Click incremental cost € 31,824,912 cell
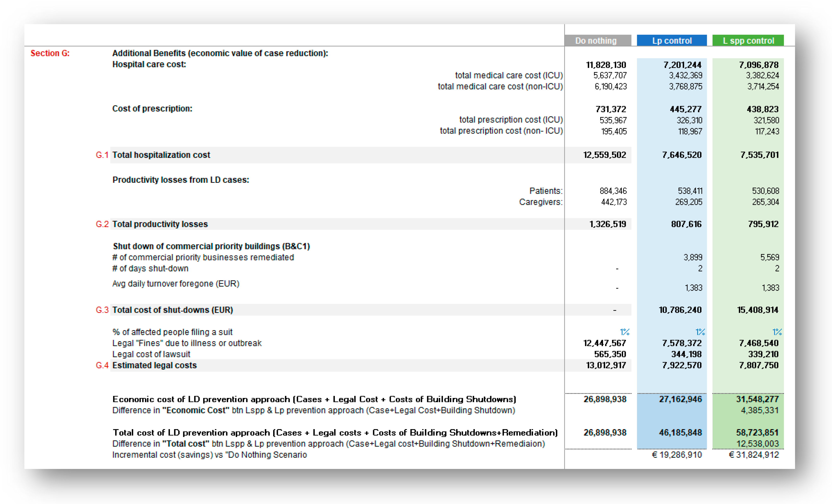The width and height of the screenshot is (832, 504). coord(754,455)
